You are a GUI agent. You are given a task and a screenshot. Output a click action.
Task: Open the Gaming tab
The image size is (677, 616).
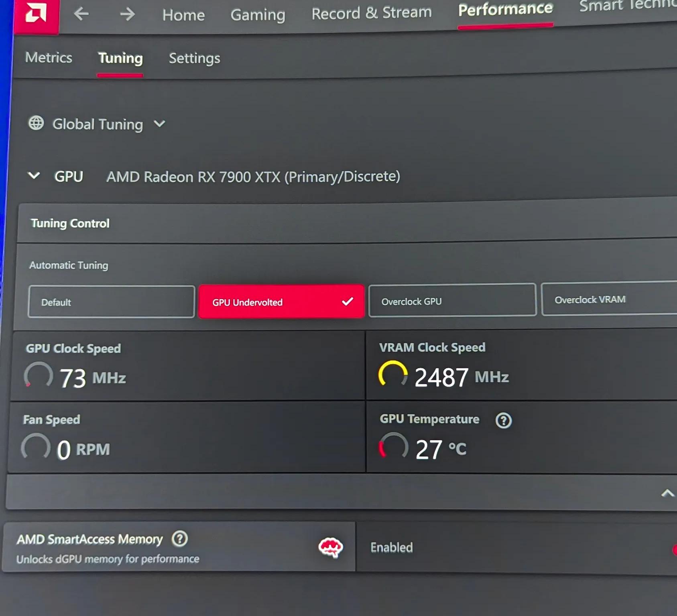point(258,15)
